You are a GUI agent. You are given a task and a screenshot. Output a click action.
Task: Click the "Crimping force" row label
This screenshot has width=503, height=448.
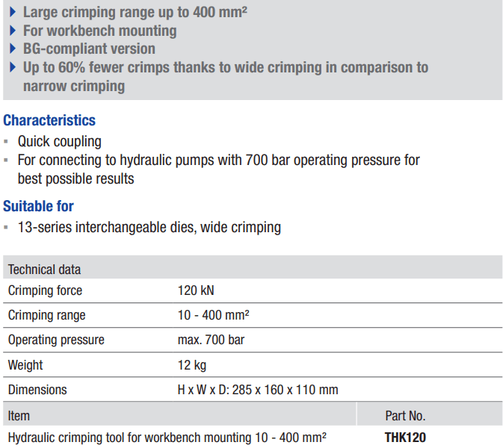pyautogui.click(x=45, y=290)
